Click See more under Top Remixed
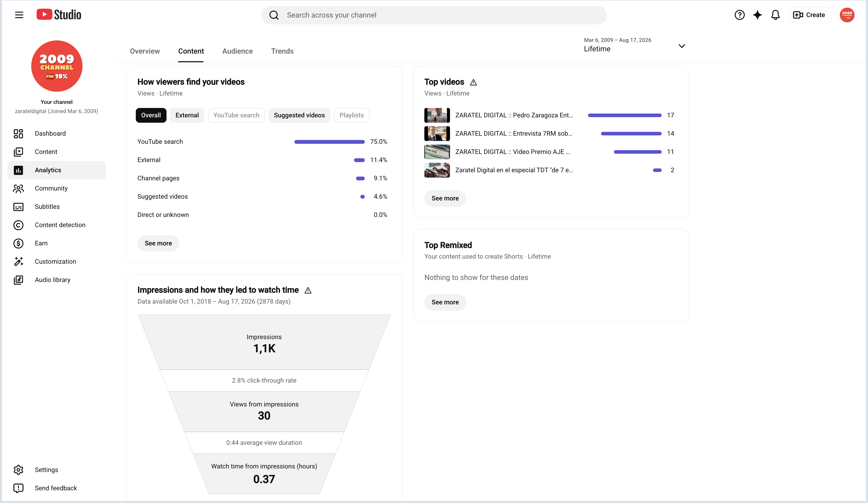This screenshot has height=503, width=868. 445,302
